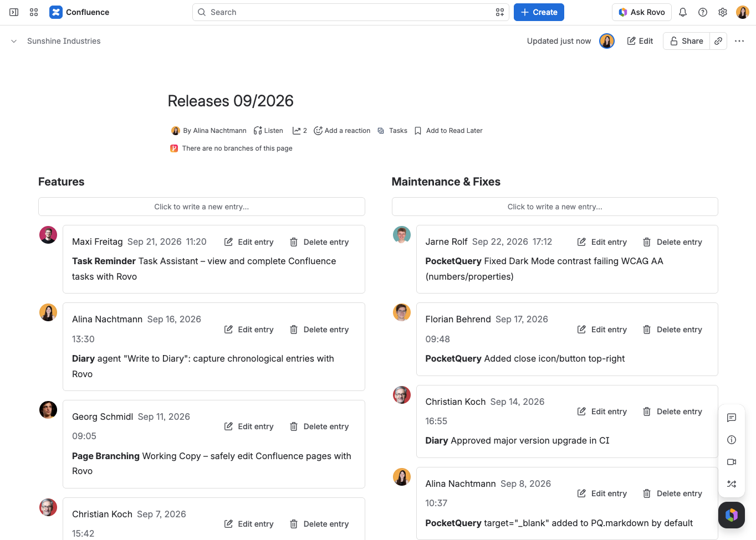Toggle the sidebar collapse icon

click(14, 12)
